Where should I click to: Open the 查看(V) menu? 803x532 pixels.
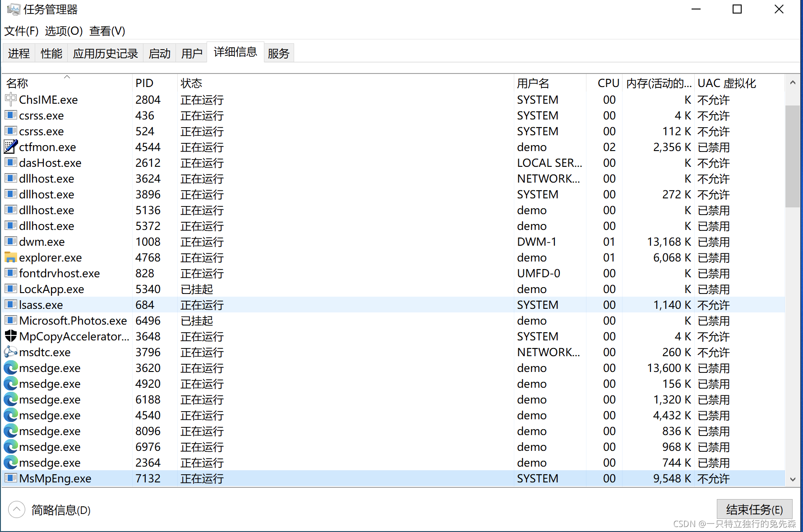coord(107,31)
